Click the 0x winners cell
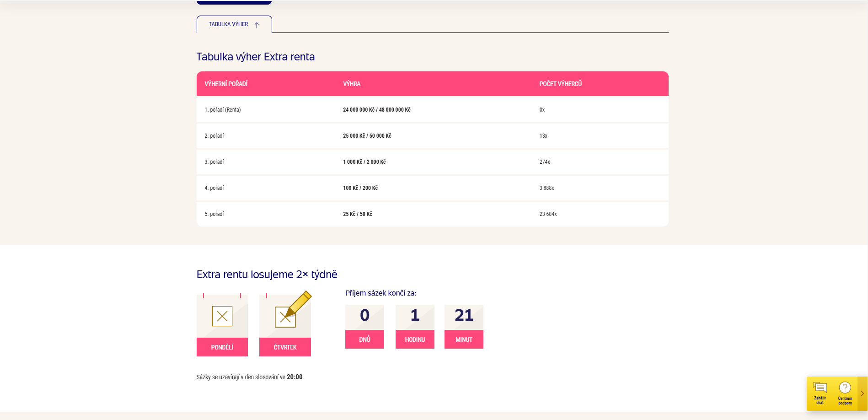 [x=542, y=110]
